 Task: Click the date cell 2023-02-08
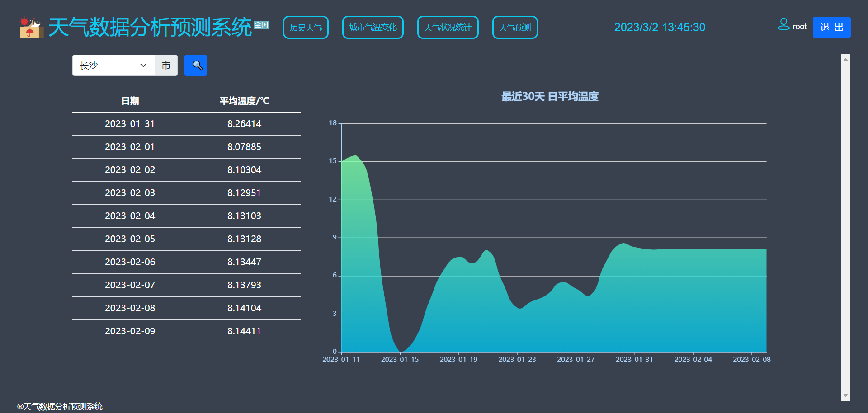click(130, 308)
